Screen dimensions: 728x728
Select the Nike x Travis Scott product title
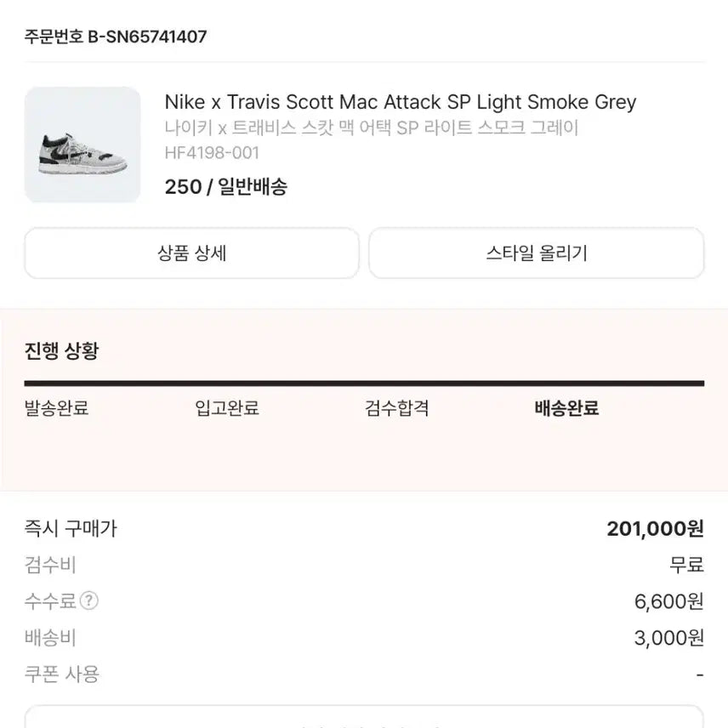(x=400, y=103)
